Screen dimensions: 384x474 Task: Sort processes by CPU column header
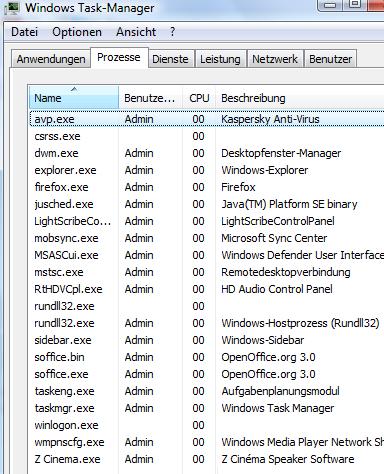[x=199, y=98]
